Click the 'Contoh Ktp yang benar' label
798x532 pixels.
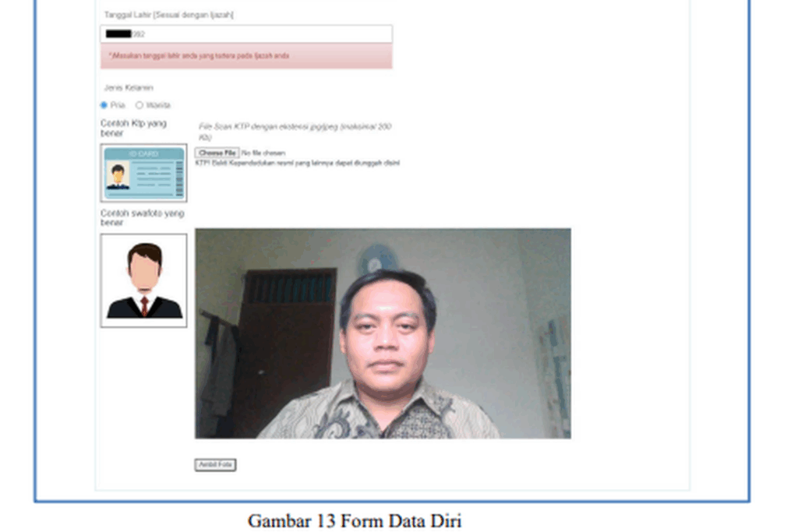(x=133, y=128)
